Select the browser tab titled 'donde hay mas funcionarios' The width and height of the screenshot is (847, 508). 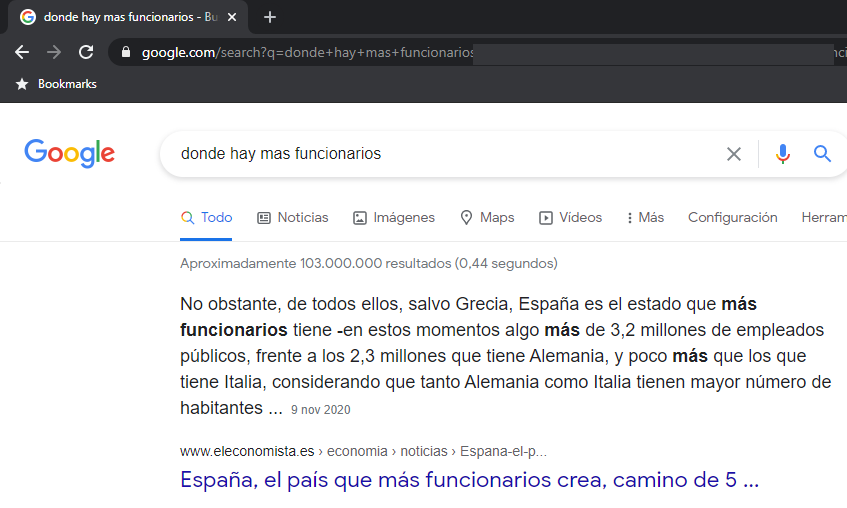[130, 17]
